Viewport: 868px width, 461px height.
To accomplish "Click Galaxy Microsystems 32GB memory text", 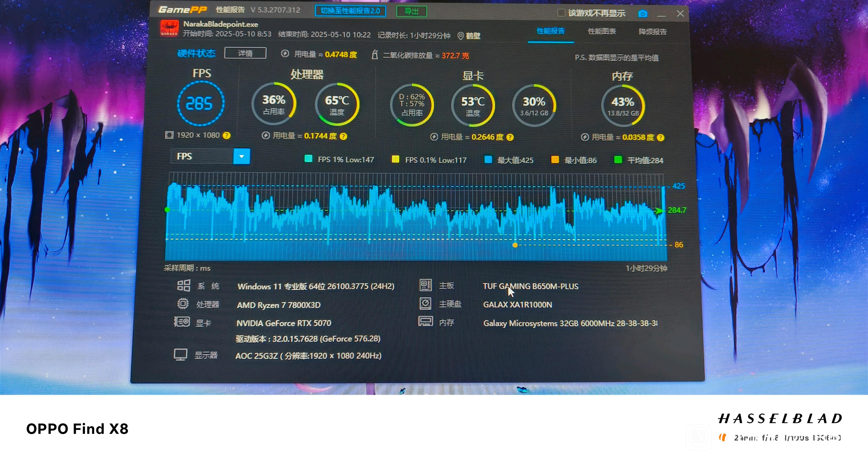I will [570, 323].
